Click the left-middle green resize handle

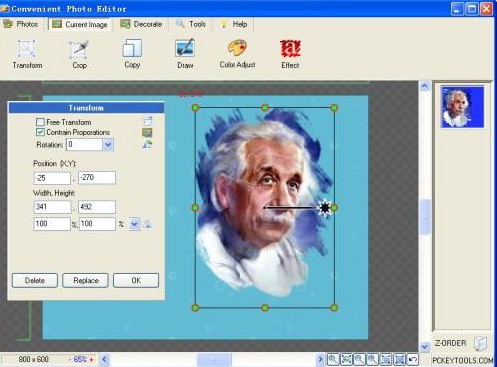pos(195,208)
